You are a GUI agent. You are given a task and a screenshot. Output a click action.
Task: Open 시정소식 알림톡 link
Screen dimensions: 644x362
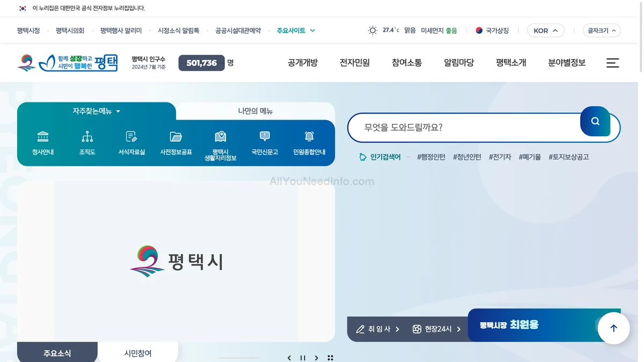point(179,31)
